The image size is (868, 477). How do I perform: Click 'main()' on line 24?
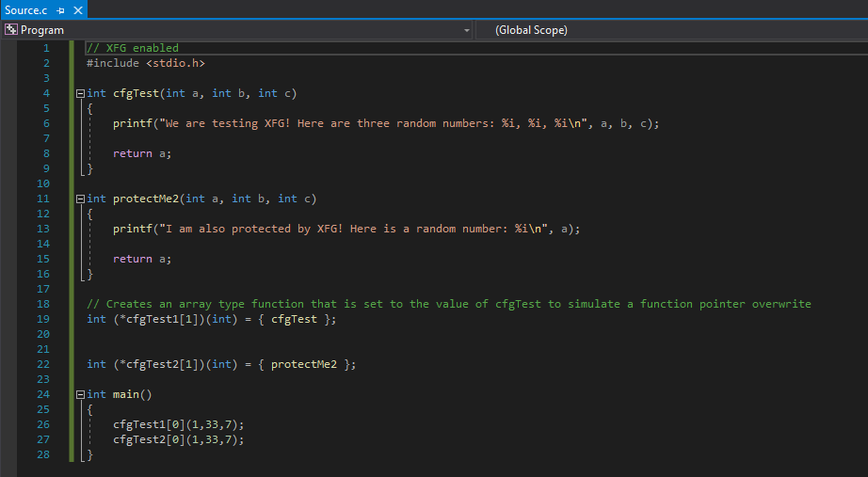click(x=133, y=394)
